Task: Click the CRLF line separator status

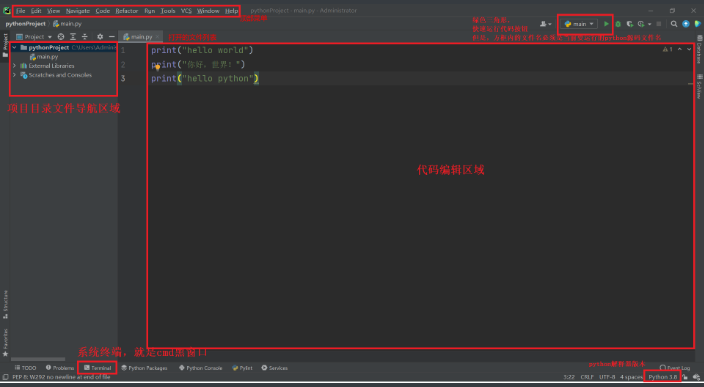Action: click(x=587, y=377)
